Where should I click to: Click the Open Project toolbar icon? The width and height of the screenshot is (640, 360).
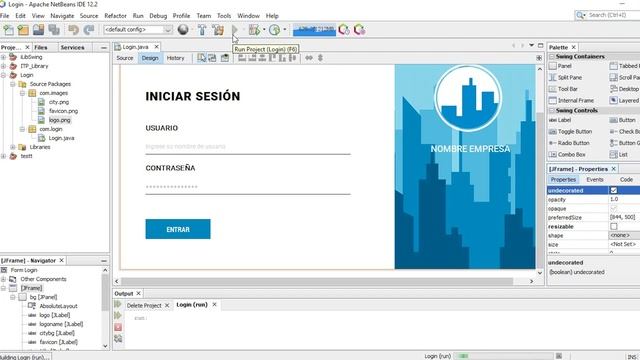pyautogui.click(x=38, y=30)
